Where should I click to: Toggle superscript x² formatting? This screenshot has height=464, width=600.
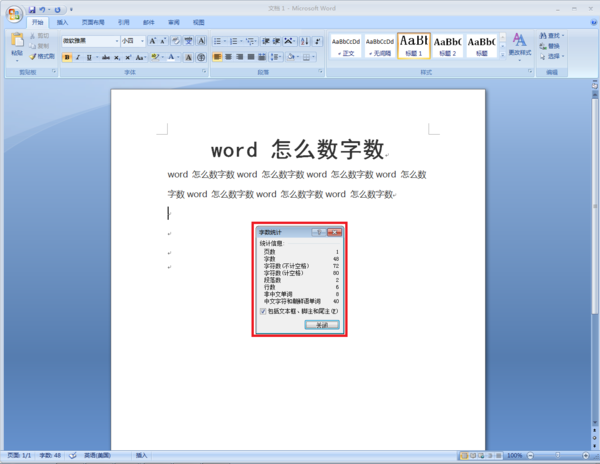click(128, 57)
